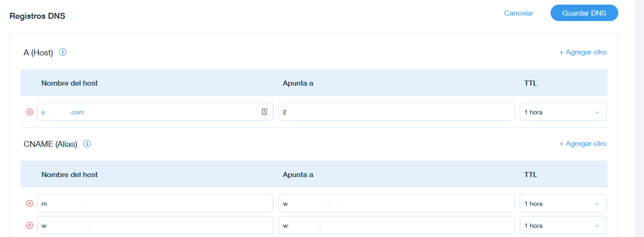
Task: Click the contact icon inside A host name field
Action: click(x=264, y=112)
